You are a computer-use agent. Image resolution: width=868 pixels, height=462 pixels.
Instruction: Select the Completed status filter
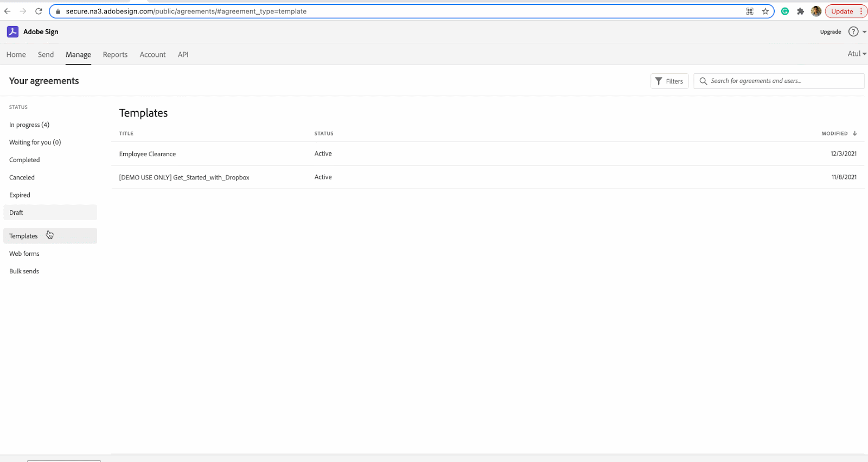(x=24, y=160)
